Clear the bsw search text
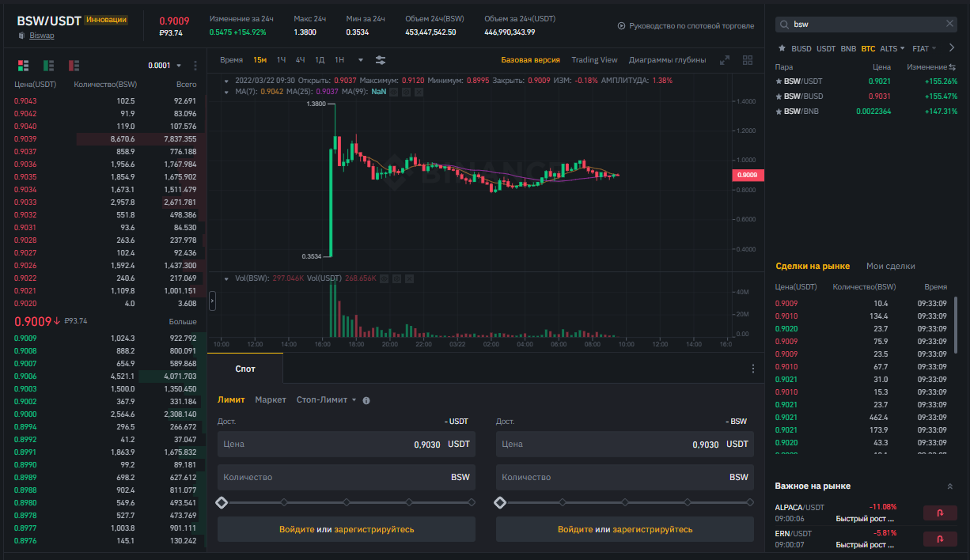Screen dimensions: 970x560 [949, 24]
